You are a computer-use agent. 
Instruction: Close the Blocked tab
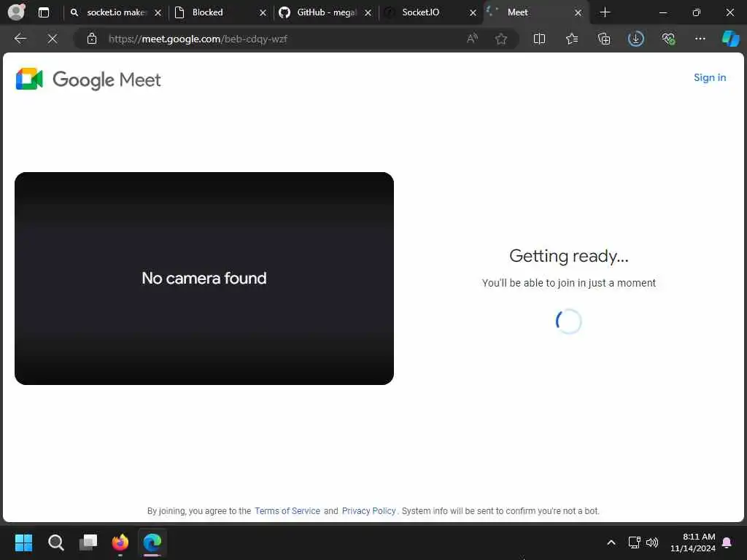click(x=263, y=13)
